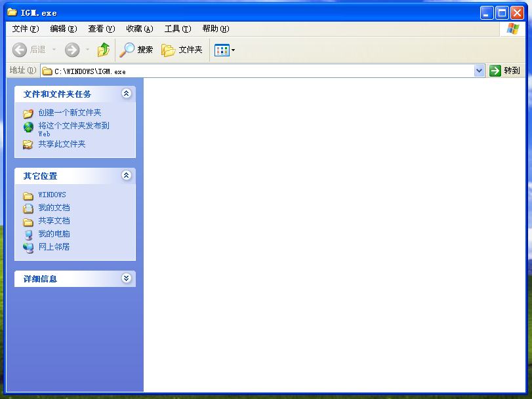
Task: Open the 帮助(H) menu
Action: tap(216, 29)
